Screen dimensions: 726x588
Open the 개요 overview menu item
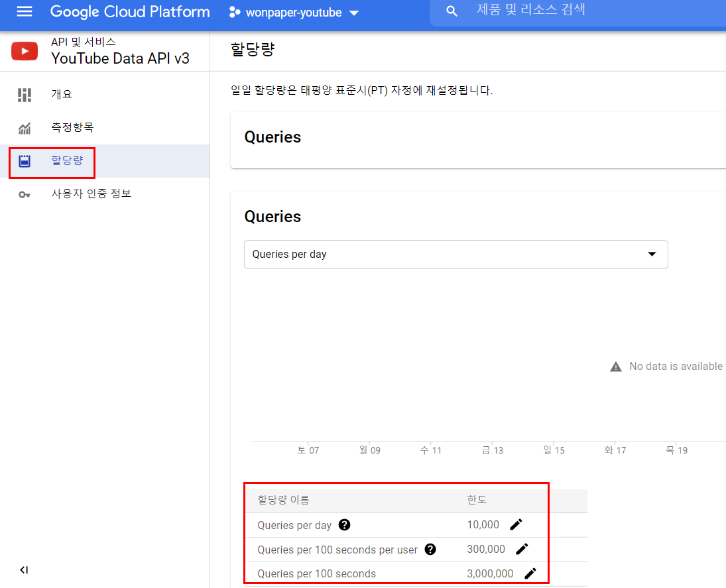pyautogui.click(x=105, y=94)
